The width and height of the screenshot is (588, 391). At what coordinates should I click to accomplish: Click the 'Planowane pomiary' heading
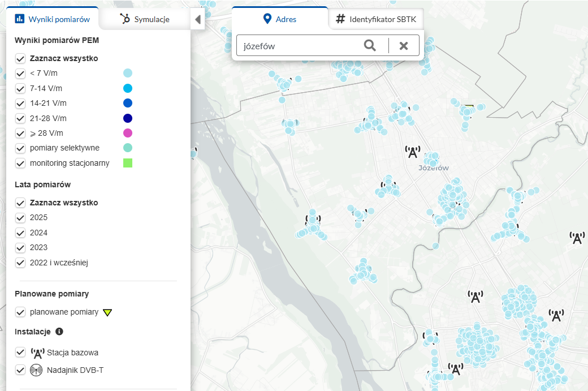tap(52, 294)
